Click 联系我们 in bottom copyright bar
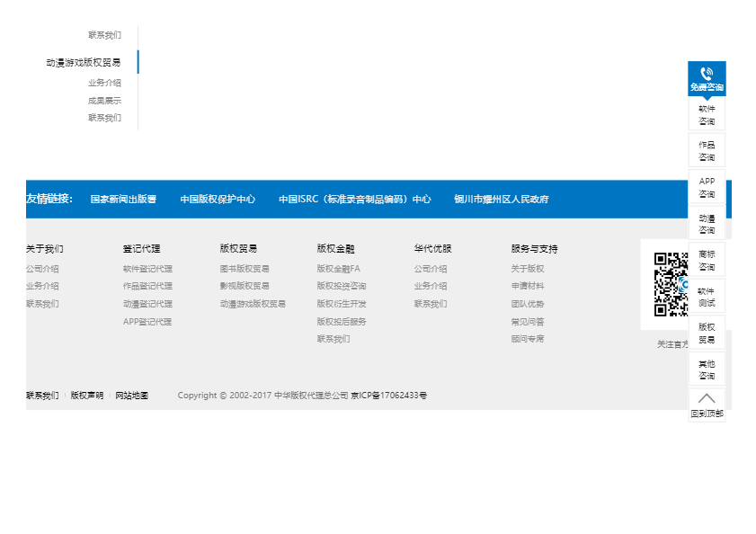This screenshot has height=534, width=756. point(42,396)
